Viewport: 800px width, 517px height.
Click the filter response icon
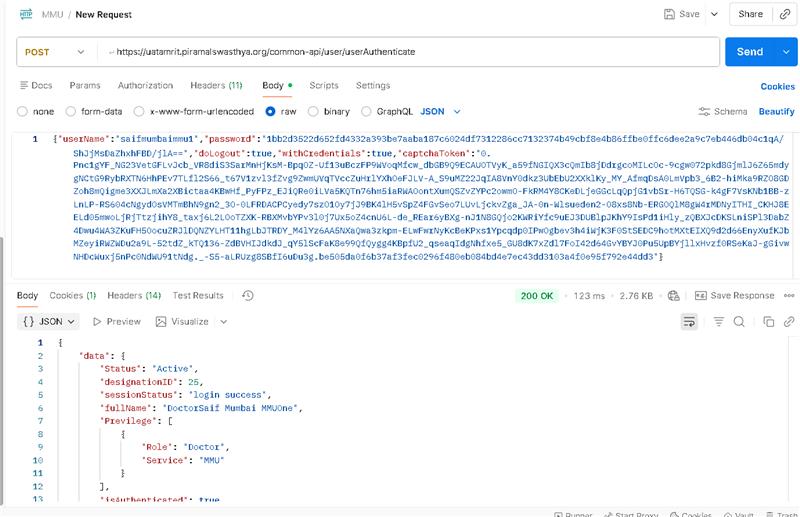click(x=718, y=321)
